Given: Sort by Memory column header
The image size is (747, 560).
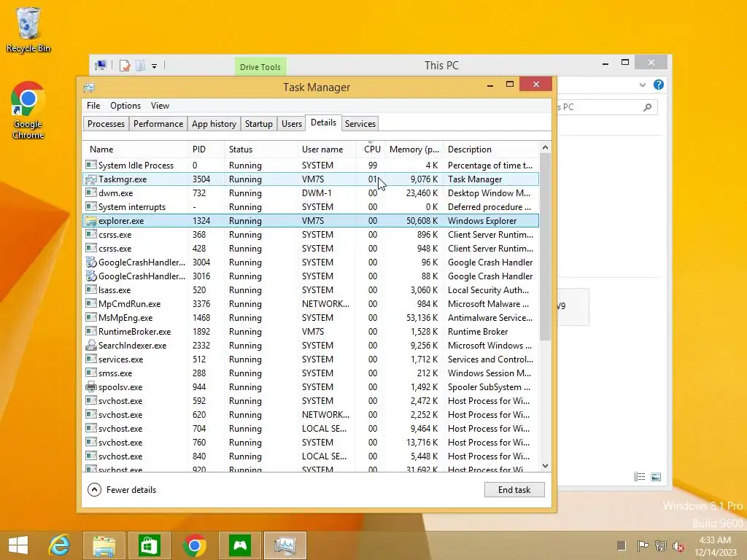Looking at the screenshot, I should [x=414, y=149].
